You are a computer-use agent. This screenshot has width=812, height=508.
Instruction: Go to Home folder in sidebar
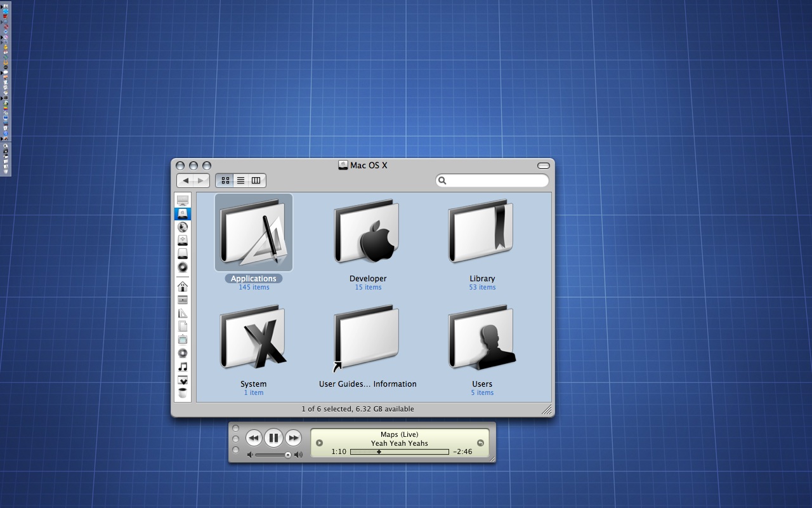[x=183, y=286]
